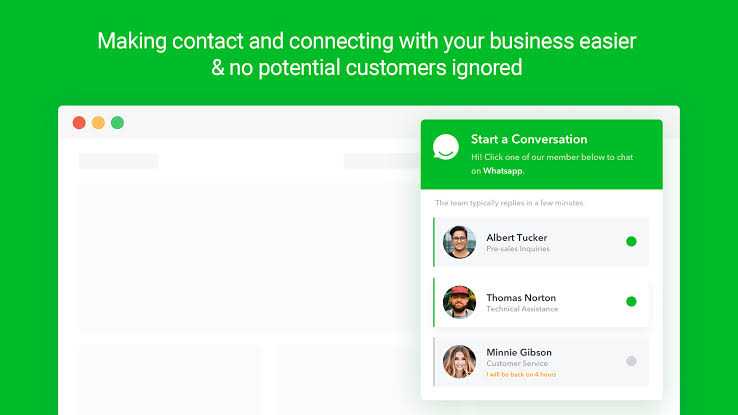Open Albert Tucker's profile avatar
Screen dimensions: 738x415
[459, 242]
